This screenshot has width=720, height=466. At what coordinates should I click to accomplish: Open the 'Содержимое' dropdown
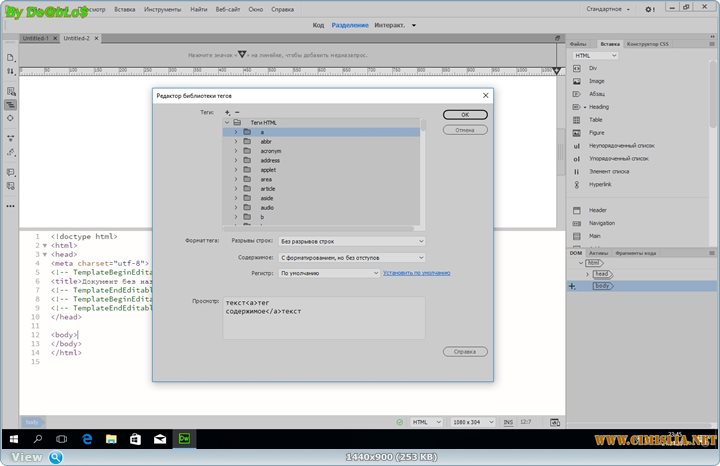click(352, 257)
